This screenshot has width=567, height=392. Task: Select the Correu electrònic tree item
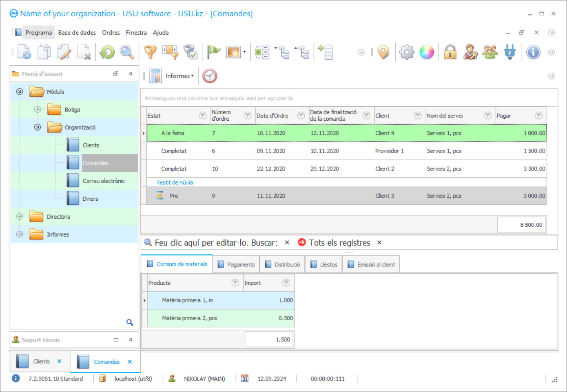[x=104, y=181]
